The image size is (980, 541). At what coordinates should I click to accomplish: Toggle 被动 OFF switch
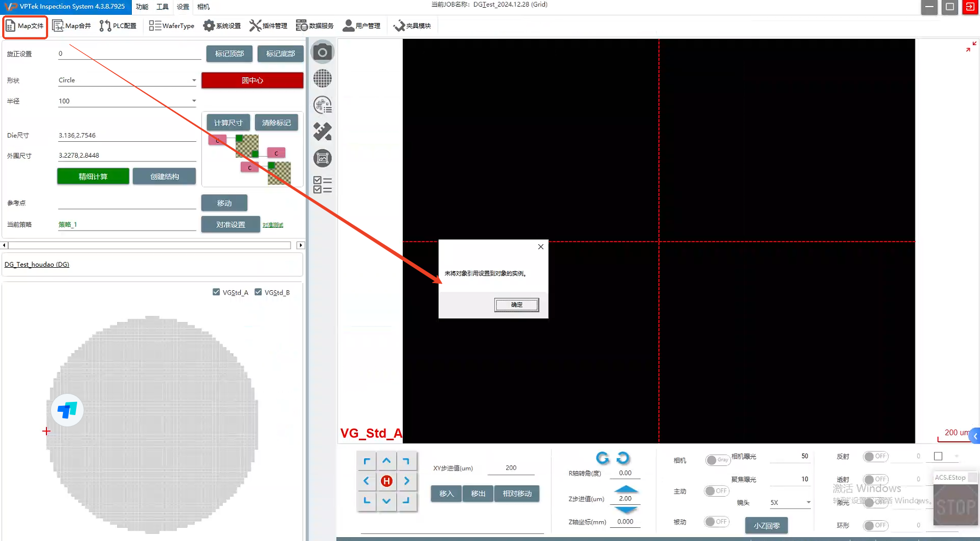pyautogui.click(x=717, y=521)
